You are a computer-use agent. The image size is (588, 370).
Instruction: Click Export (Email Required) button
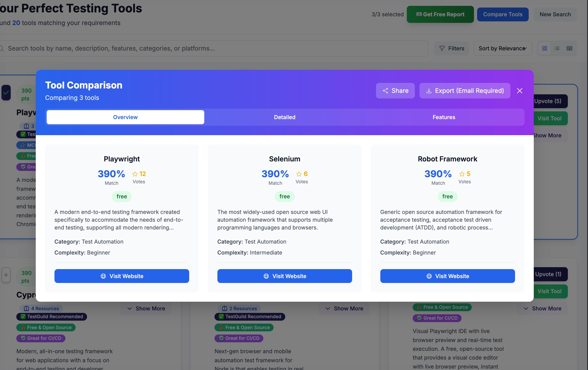point(465,91)
